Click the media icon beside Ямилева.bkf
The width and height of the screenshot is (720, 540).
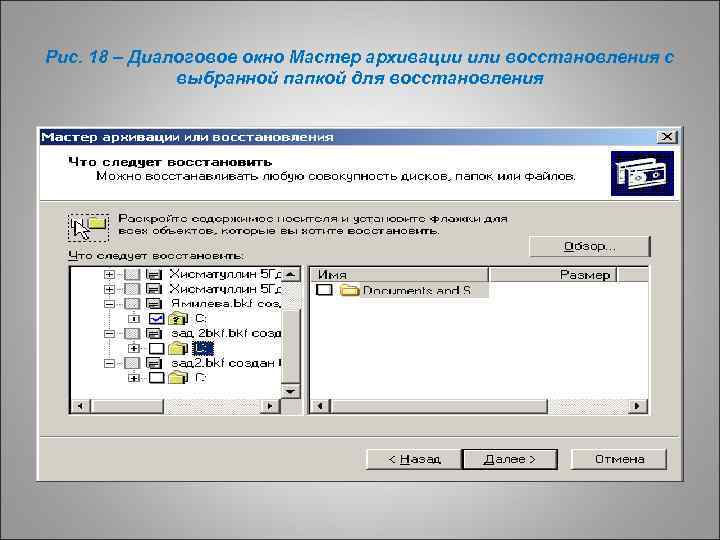[154, 304]
